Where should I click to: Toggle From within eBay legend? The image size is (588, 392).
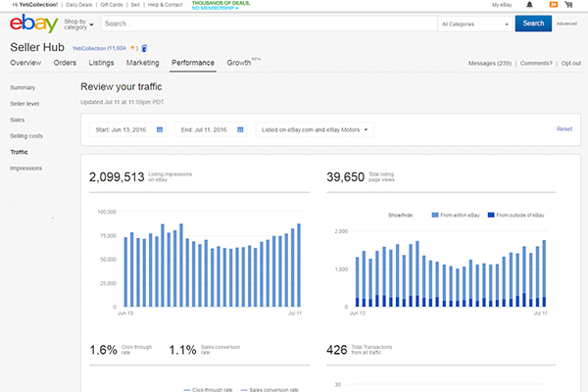[x=456, y=215]
